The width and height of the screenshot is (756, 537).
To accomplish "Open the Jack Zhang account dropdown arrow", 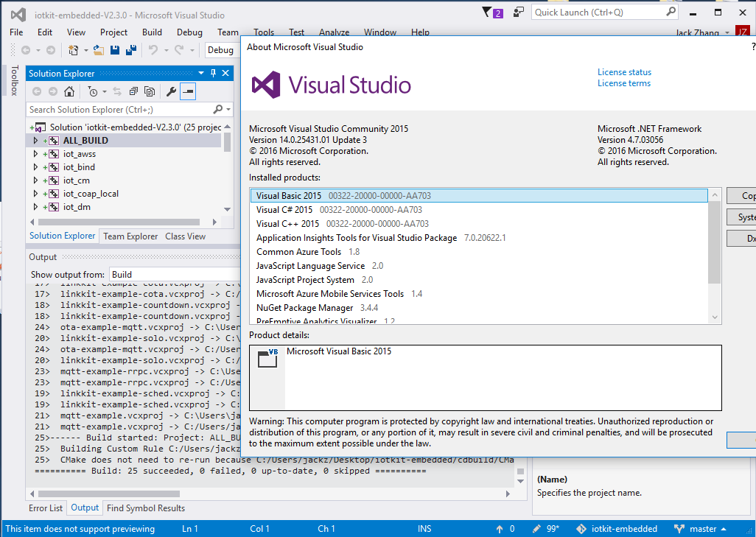I will click(x=727, y=32).
